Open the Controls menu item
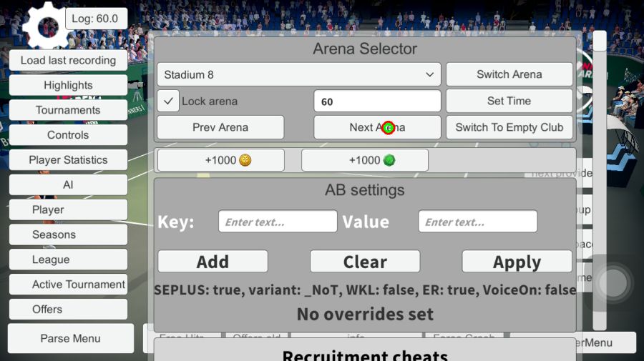The width and height of the screenshot is (644, 361). tap(68, 135)
